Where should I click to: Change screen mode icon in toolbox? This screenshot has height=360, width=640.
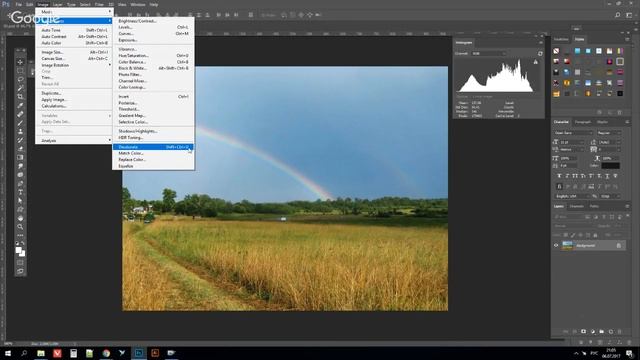[20, 271]
